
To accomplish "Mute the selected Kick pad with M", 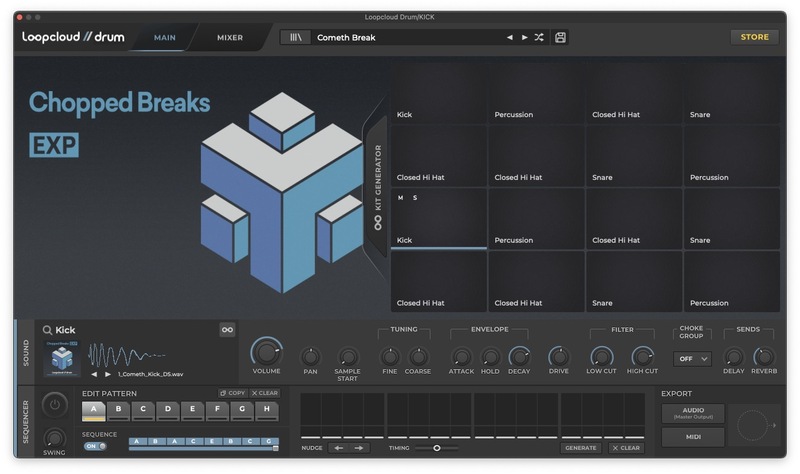I will point(401,198).
